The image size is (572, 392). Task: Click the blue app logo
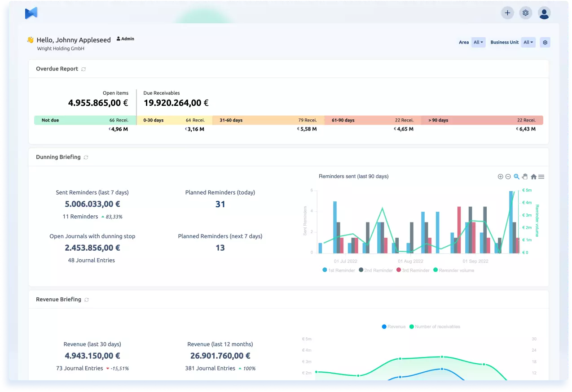(31, 13)
